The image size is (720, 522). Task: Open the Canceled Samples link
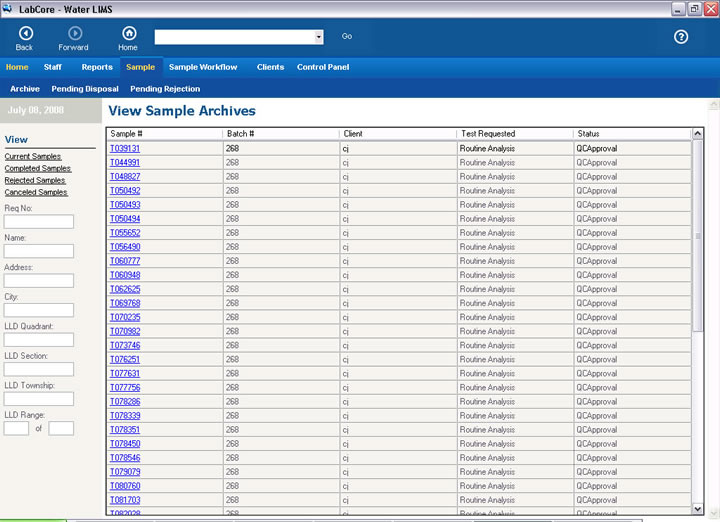click(36, 192)
